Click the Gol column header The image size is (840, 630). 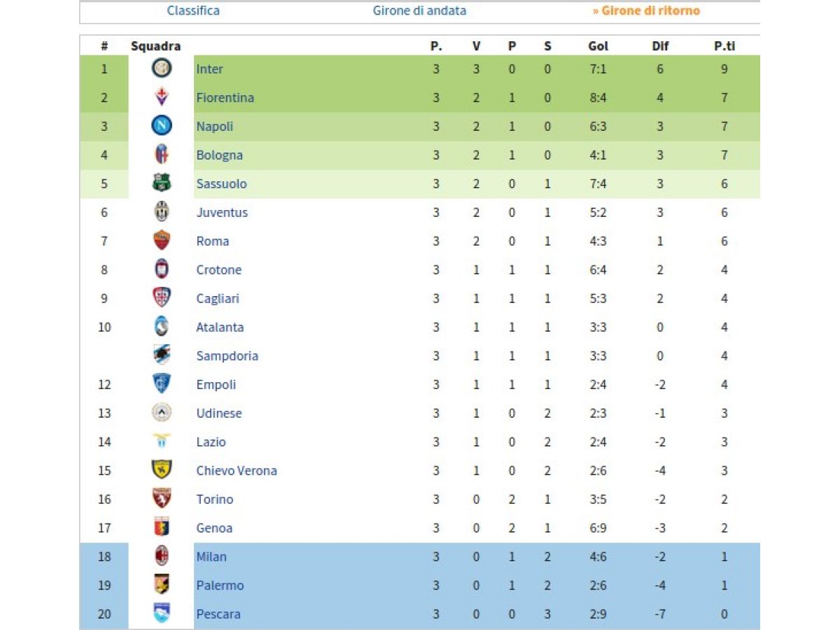[598, 46]
